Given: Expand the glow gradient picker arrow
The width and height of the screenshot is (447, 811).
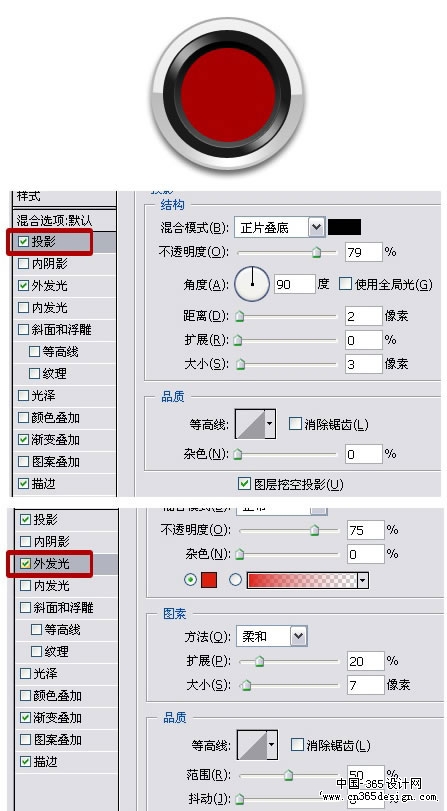Looking at the screenshot, I should point(363,580).
